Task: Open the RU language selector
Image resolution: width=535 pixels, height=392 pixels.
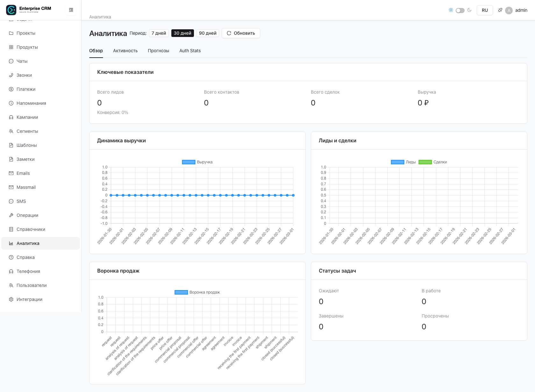Action: click(x=484, y=10)
